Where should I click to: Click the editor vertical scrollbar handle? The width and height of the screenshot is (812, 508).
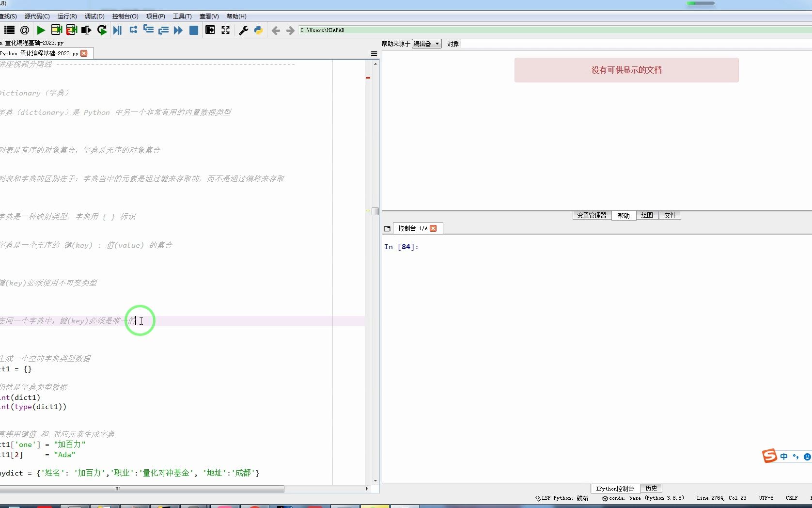(x=375, y=211)
